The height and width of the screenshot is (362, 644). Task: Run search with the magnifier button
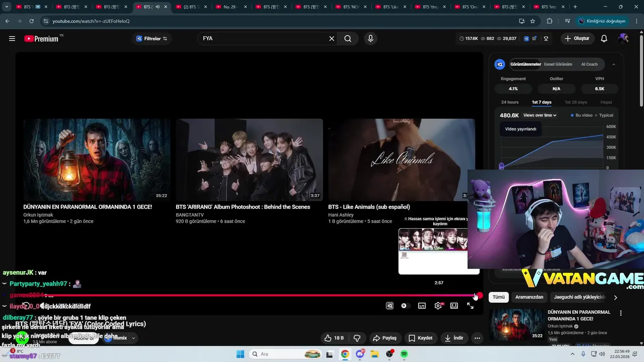(x=348, y=39)
